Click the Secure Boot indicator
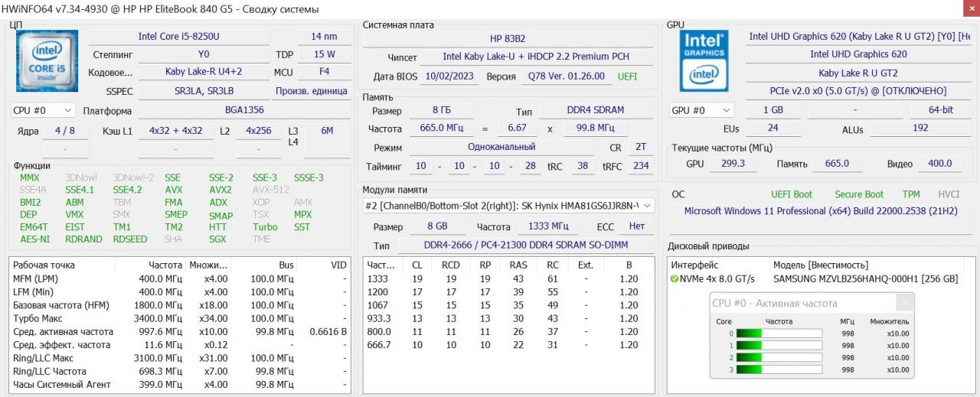The width and height of the screenshot is (980, 397). click(x=858, y=194)
